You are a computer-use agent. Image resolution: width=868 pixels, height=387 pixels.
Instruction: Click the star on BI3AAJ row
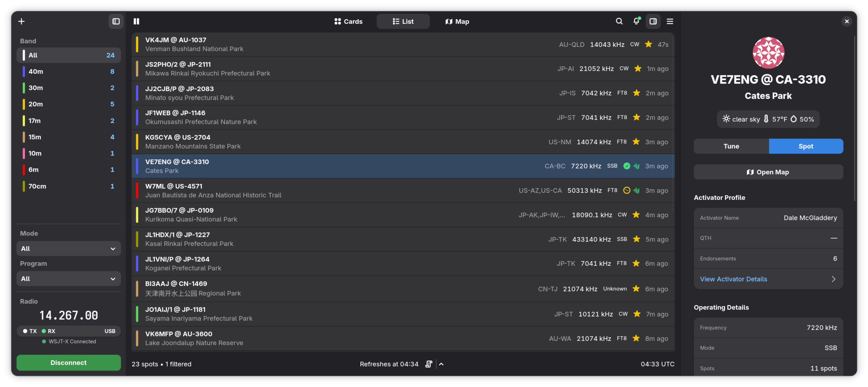[x=636, y=288]
